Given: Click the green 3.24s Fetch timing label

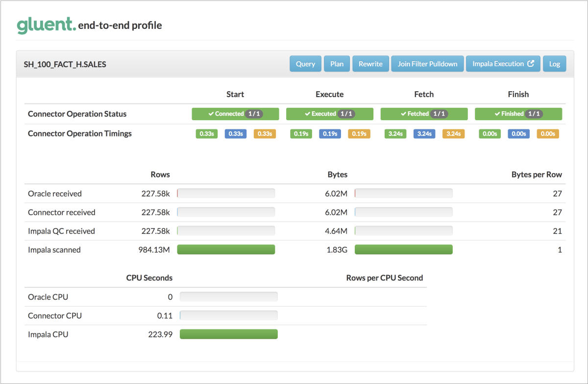Looking at the screenshot, I should [395, 134].
